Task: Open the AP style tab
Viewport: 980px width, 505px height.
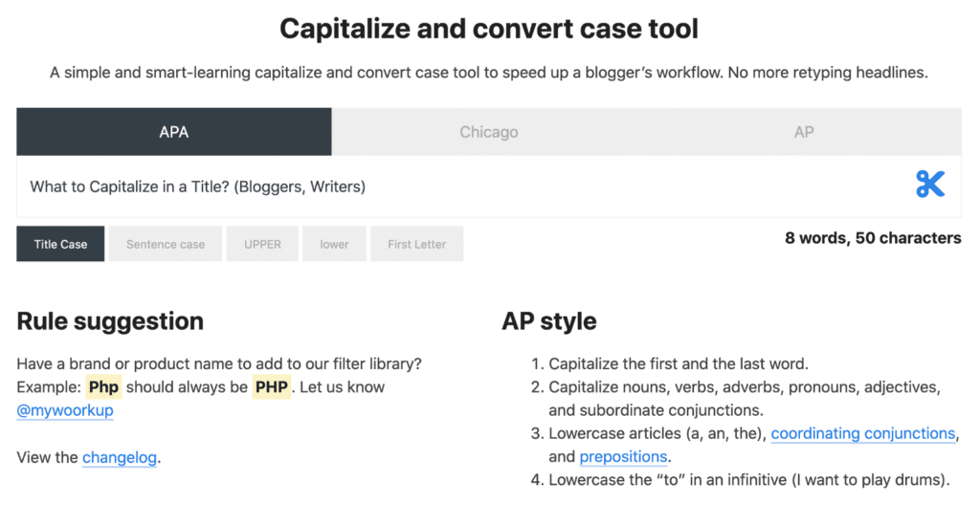Action: (804, 132)
